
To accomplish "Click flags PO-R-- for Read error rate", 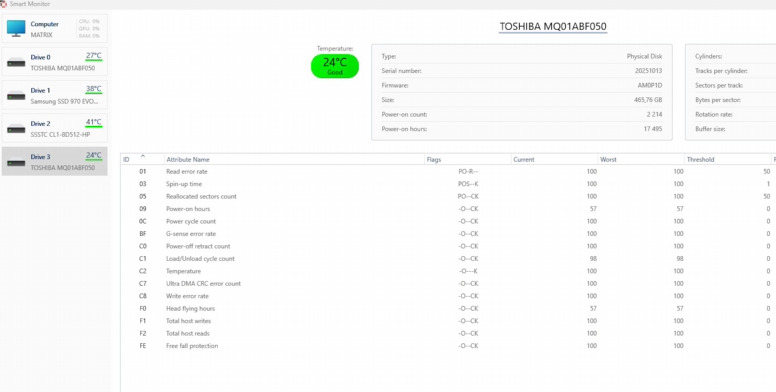I will pos(468,172).
